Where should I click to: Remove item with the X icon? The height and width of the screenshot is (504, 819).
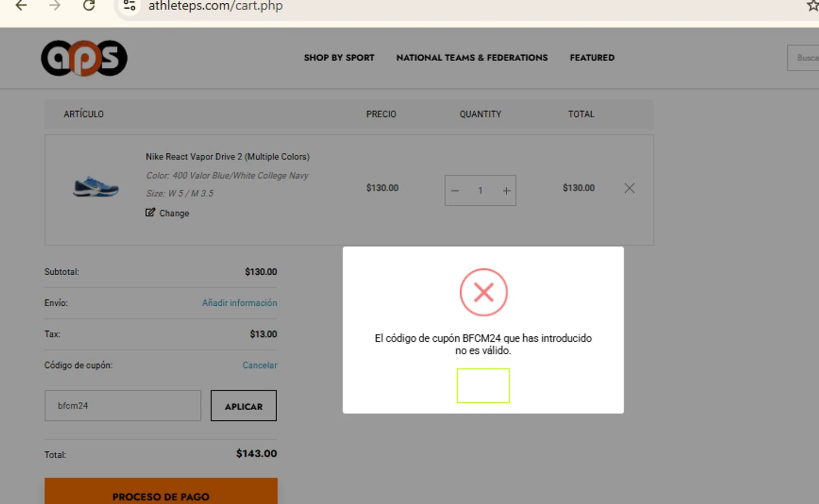point(630,188)
